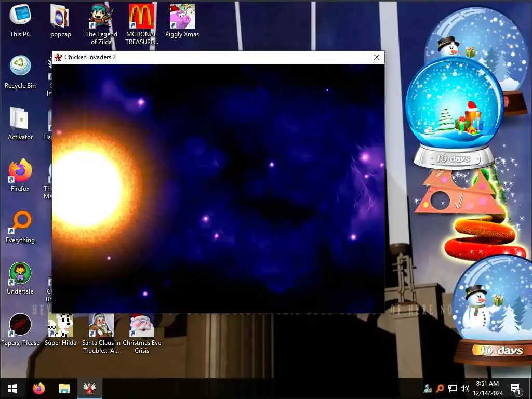Open the Piggly Xmas shortcut

182,20
